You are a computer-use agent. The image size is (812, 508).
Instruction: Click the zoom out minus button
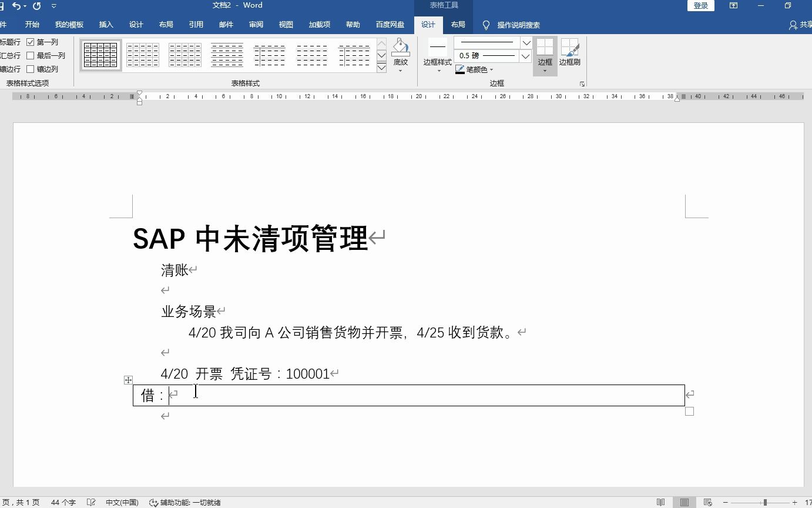(726, 503)
